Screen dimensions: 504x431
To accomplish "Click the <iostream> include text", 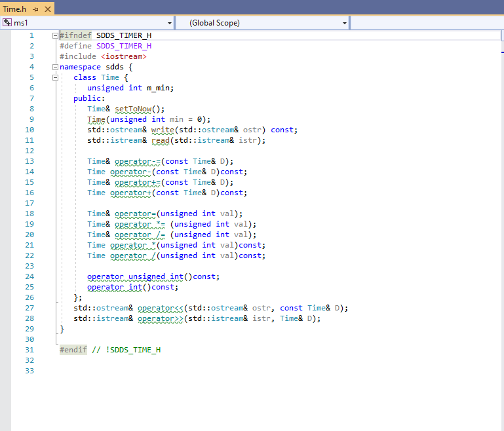I will pos(124,56).
